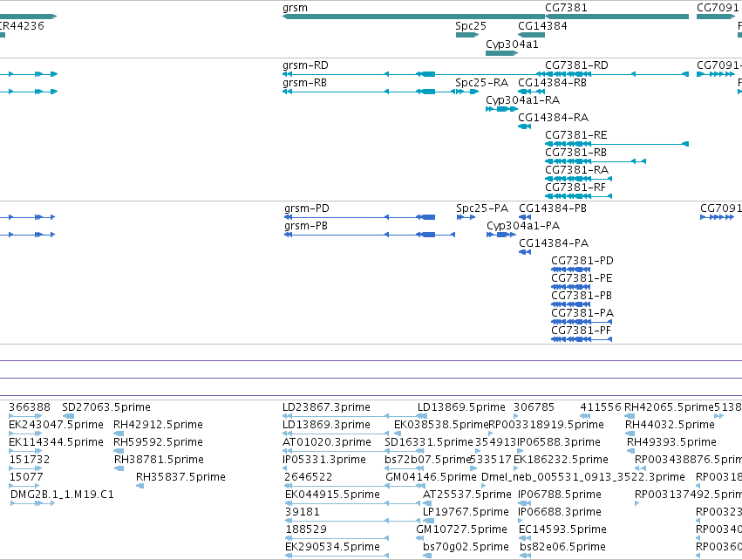Select the EC14593.5prime EST label
Viewport: 742px width, 560px height.
(x=562, y=529)
